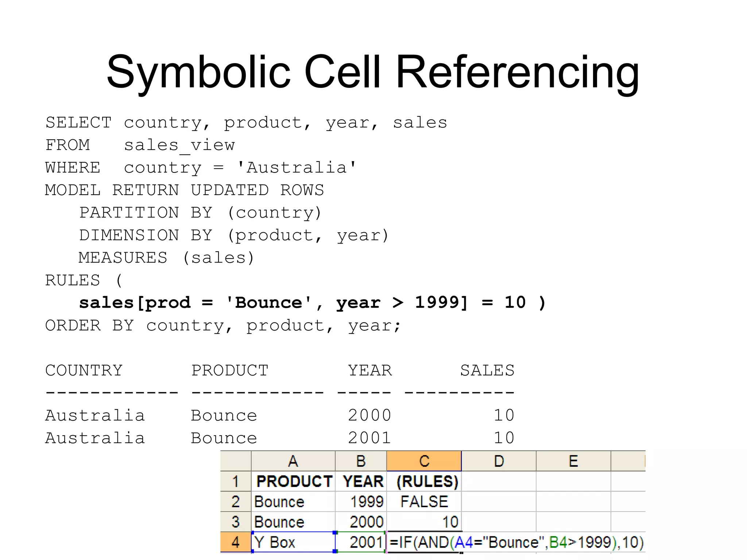Click the ORDER BY country line
The width and height of the screenshot is (747, 560).
coord(223,326)
